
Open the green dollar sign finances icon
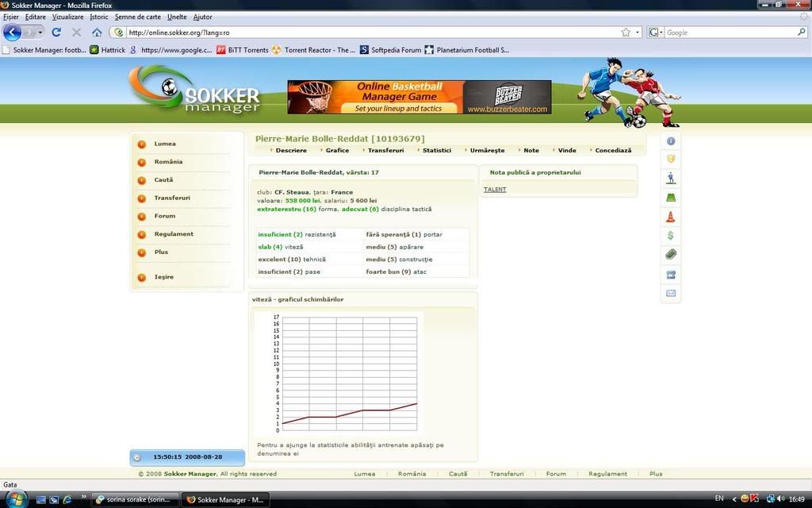(x=671, y=236)
